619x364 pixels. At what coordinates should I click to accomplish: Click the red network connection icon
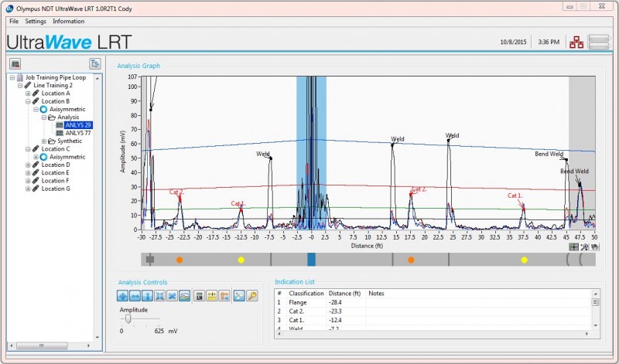click(576, 42)
